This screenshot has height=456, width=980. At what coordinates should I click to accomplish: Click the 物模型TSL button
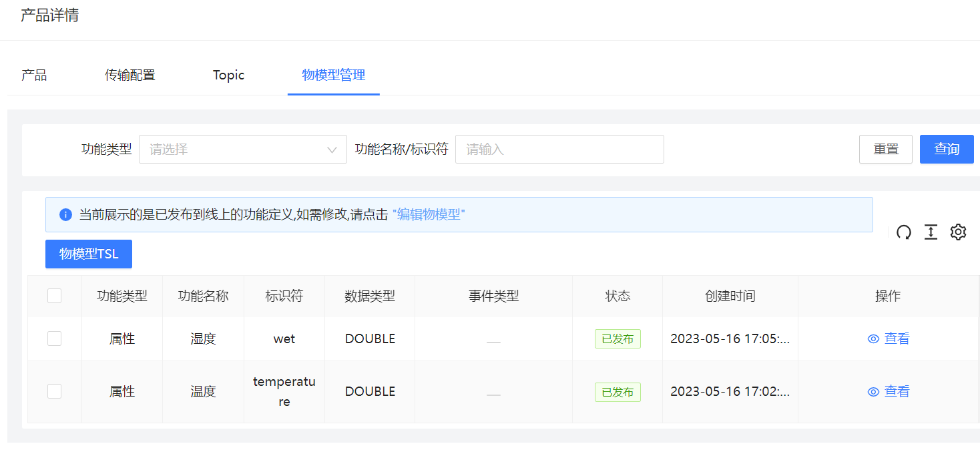tap(89, 254)
